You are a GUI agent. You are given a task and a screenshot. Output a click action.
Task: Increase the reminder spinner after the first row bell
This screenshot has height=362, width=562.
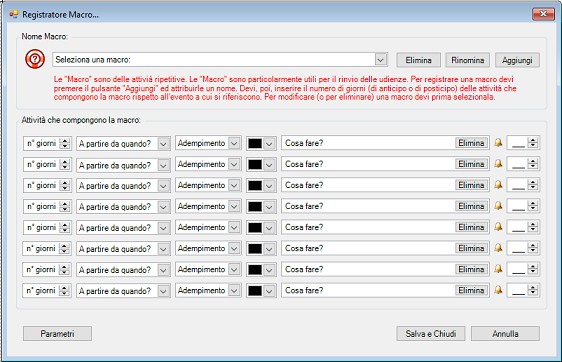pos(533,140)
